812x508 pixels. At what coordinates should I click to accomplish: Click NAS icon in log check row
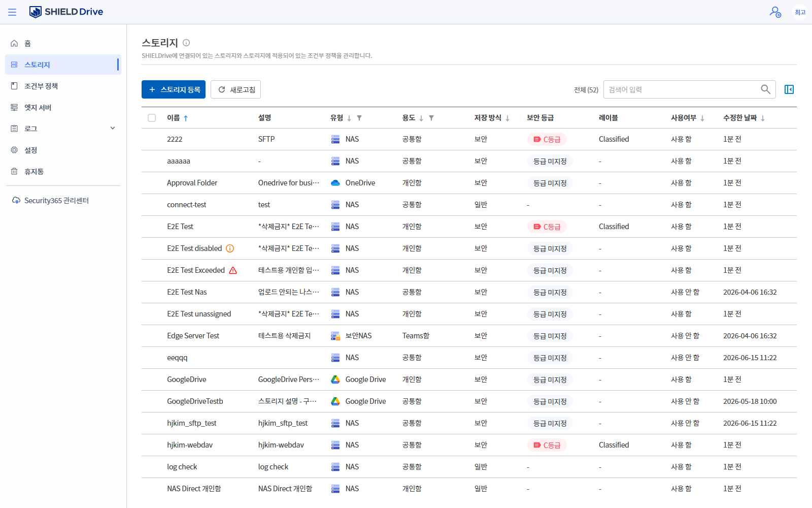(x=335, y=467)
